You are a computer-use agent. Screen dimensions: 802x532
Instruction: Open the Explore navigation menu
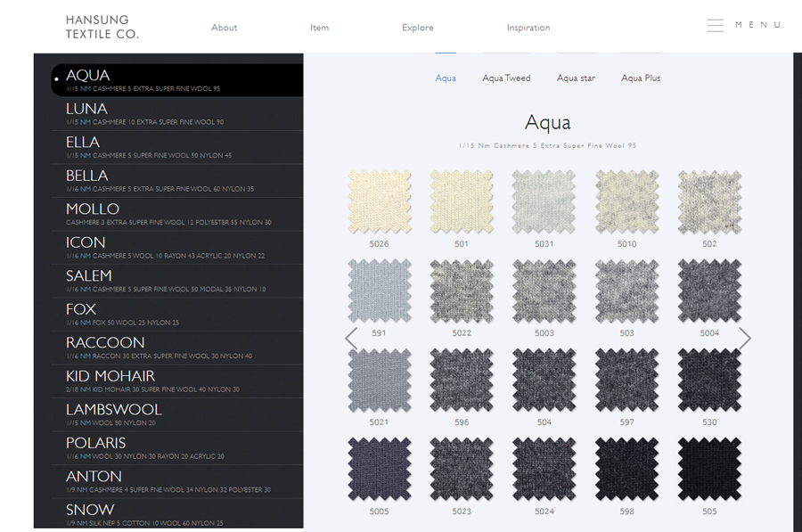pos(417,28)
